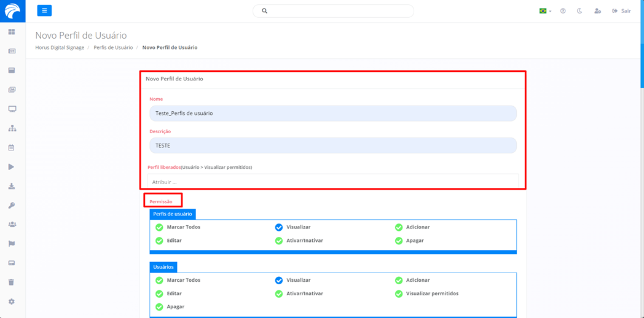Open the dashboard grid icon in sidebar

12,32
